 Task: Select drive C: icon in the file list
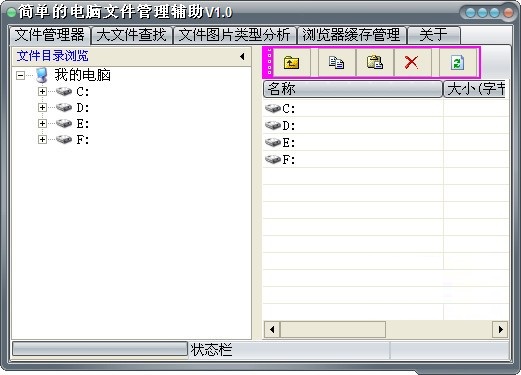(273, 108)
